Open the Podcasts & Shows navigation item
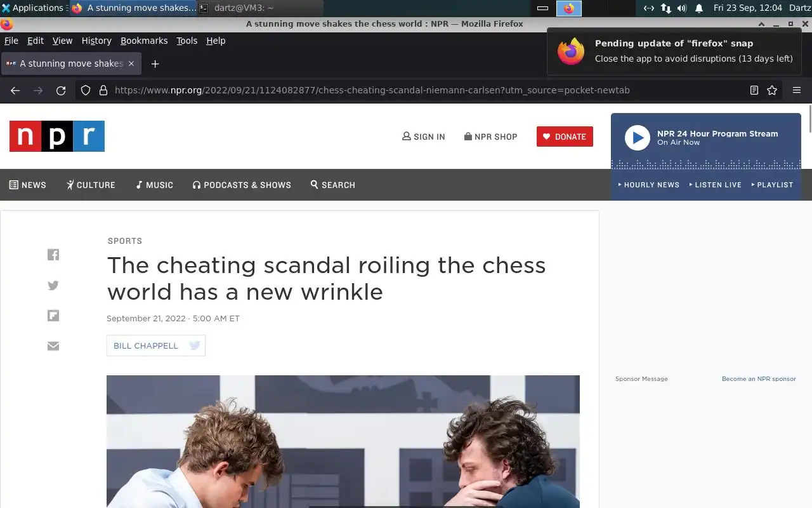 click(242, 185)
